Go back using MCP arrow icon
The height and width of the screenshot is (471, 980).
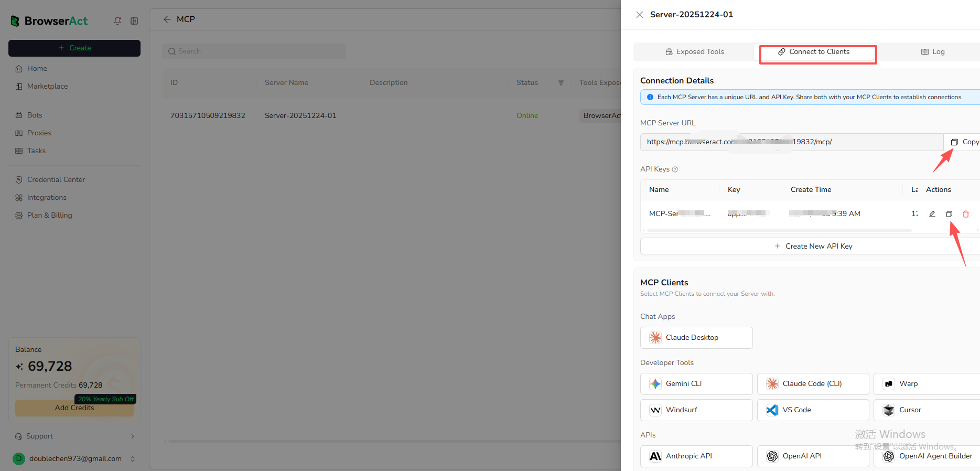[167, 19]
